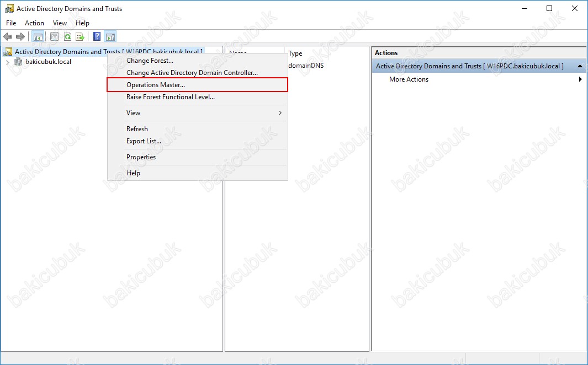
Task: Select Change Active Directory Domain Controller...
Action: [198, 73]
